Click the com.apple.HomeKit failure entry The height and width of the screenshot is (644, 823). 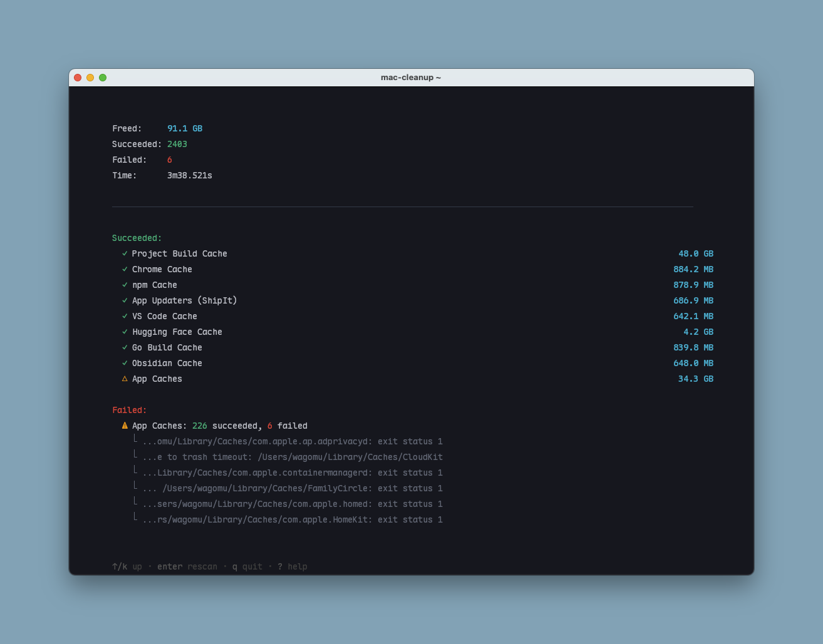pos(292,519)
